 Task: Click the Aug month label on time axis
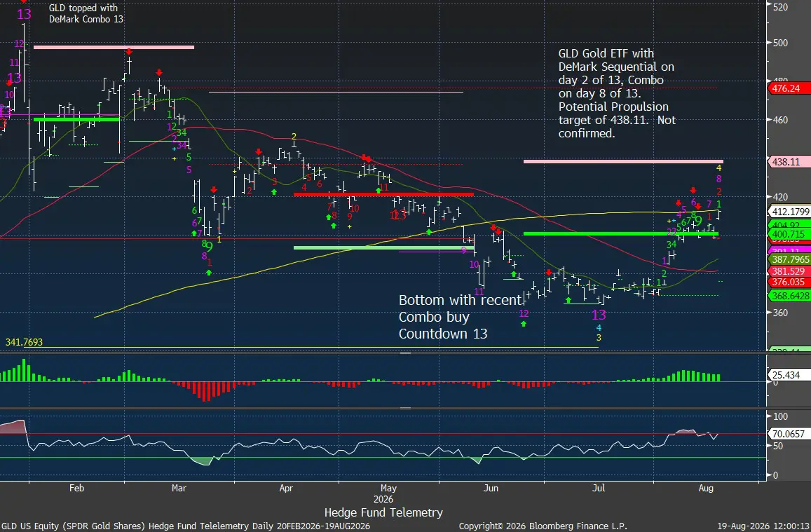click(706, 488)
